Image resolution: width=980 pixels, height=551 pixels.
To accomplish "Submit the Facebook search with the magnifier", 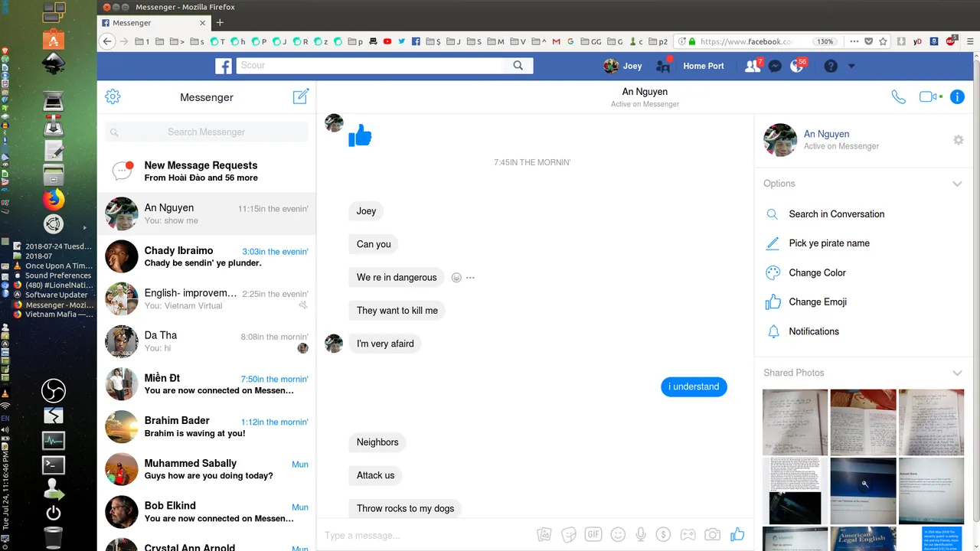I will point(518,66).
